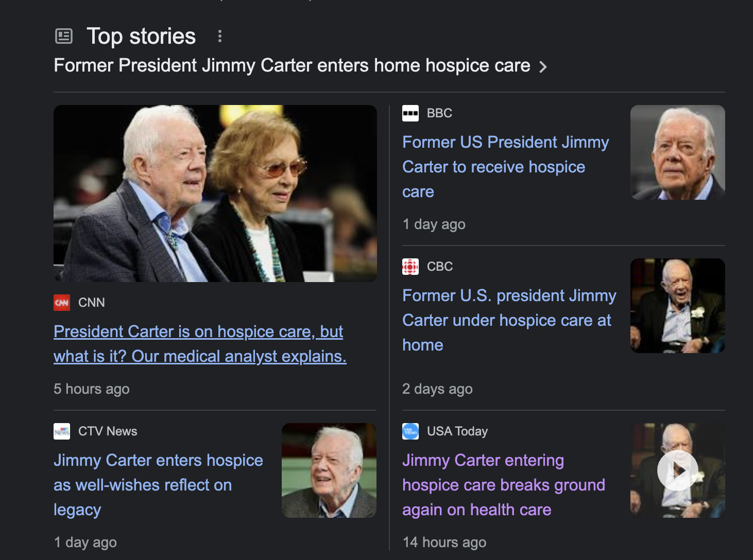Click the Top stories newspaper icon

tap(64, 36)
